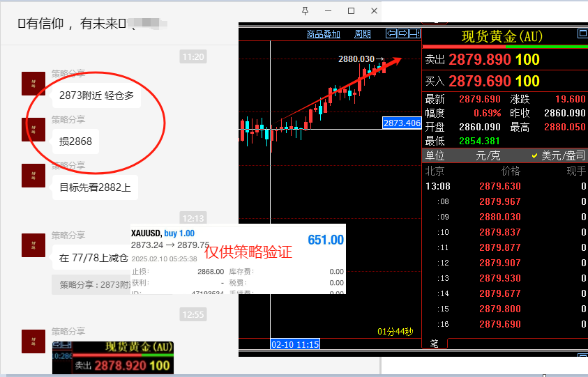Click the 价格 column header

511,171
